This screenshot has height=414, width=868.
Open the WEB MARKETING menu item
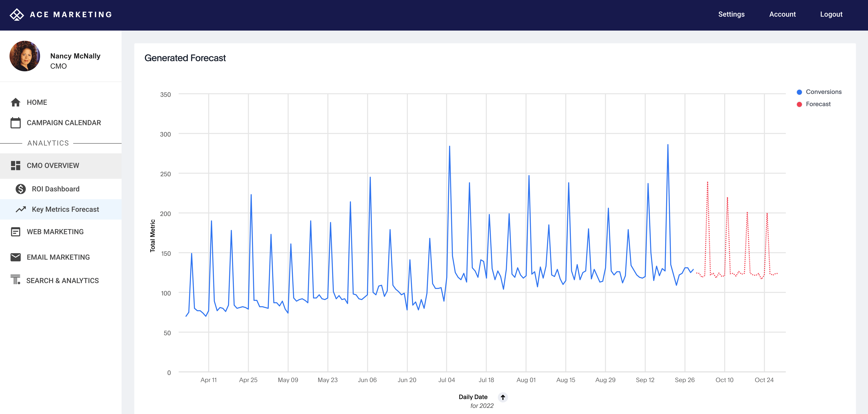[55, 232]
